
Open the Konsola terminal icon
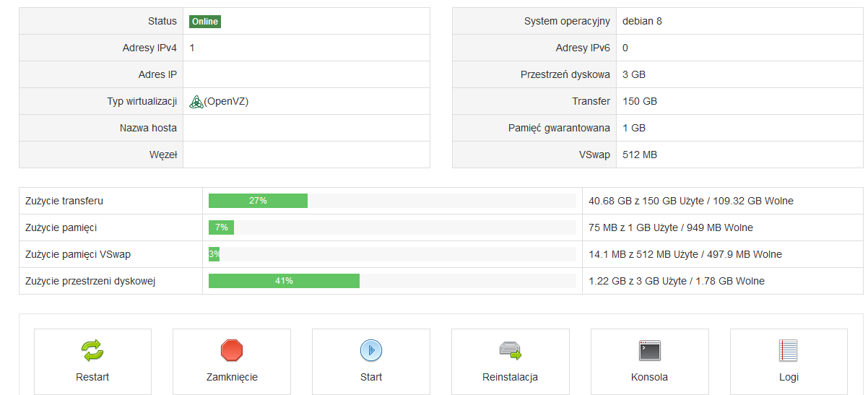(x=649, y=351)
